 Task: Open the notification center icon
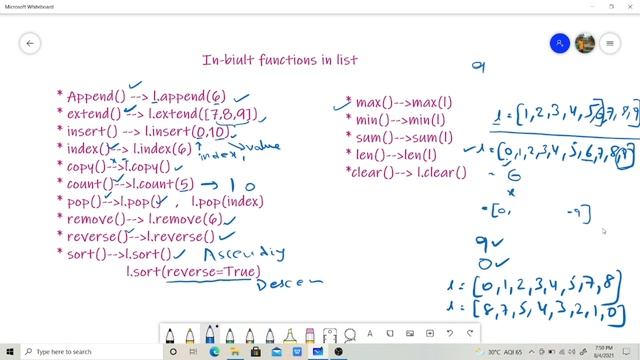pyautogui.click(x=626, y=351)
